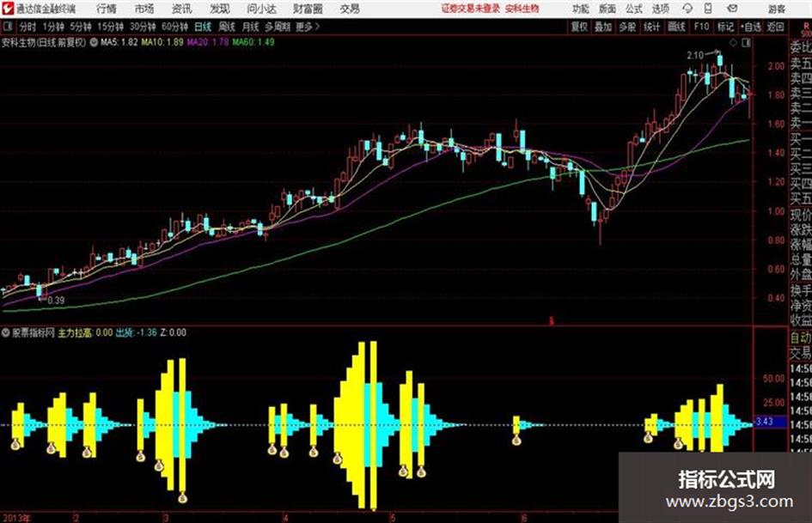
Task: Click the 游客 user account label
Action: tap(776, 9)
